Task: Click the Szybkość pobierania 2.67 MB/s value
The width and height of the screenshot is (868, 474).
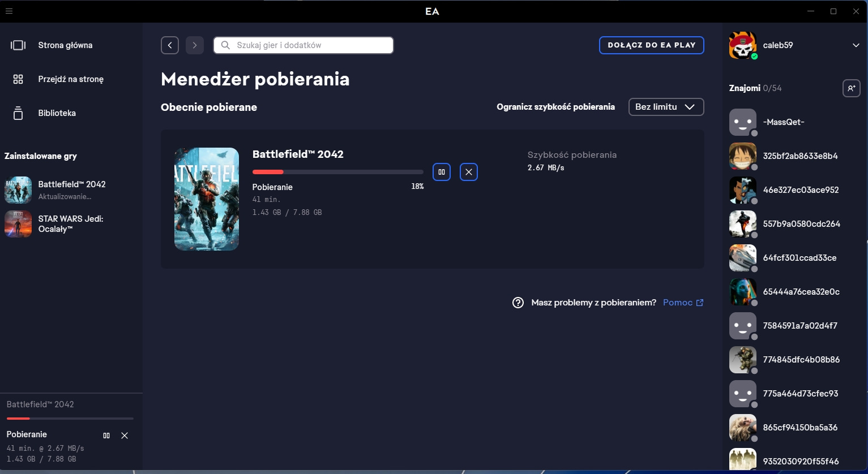Action: pos(546,168)
